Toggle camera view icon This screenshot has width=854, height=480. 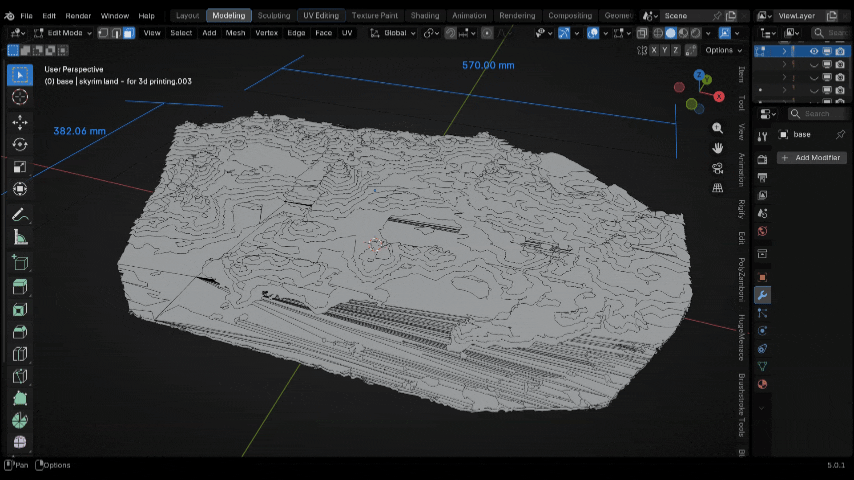(717, 168)
